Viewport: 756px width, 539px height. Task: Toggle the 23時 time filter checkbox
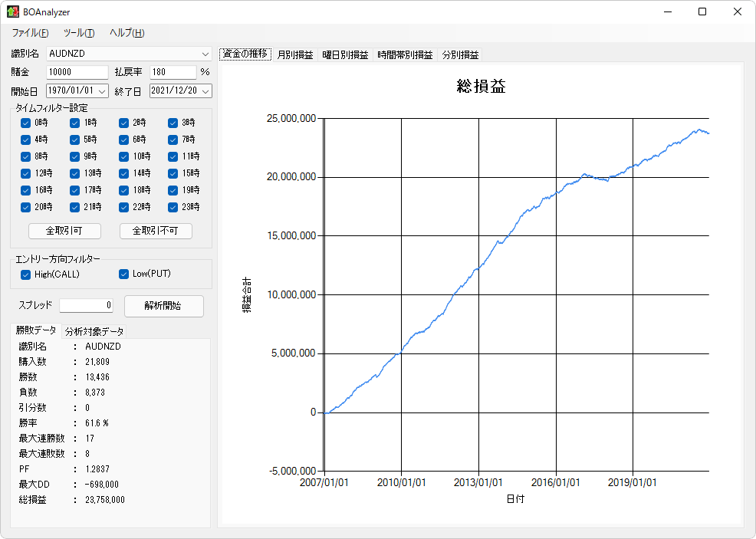(173, 207)
